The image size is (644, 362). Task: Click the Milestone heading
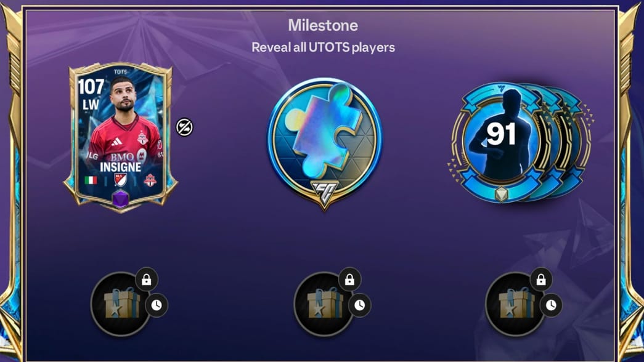[323, 25]
